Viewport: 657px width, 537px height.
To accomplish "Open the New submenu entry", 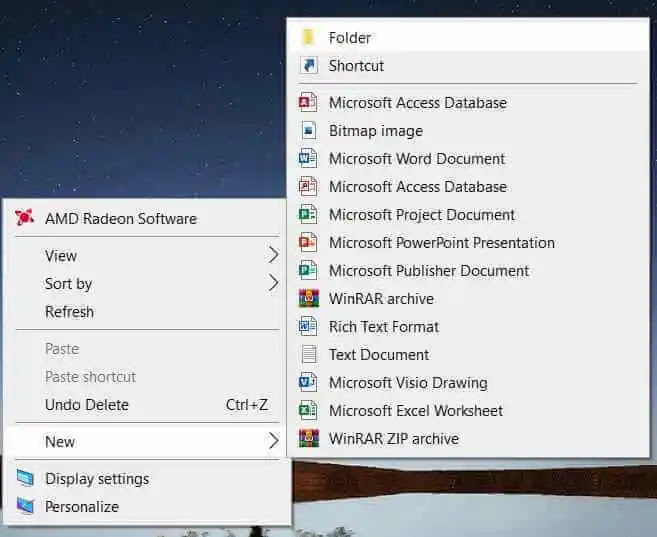I will coord(146,441).
